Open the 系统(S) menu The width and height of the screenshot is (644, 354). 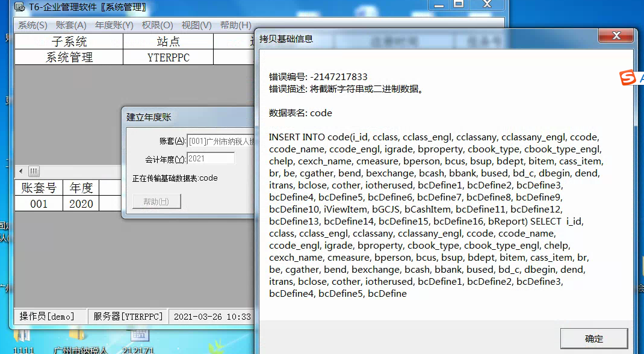tap(33, 25)
